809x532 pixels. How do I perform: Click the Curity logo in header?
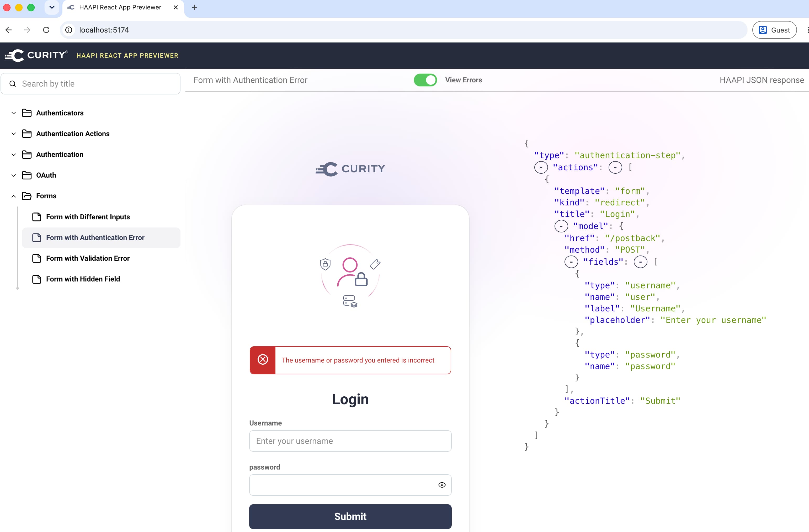(x=36, y=55)
